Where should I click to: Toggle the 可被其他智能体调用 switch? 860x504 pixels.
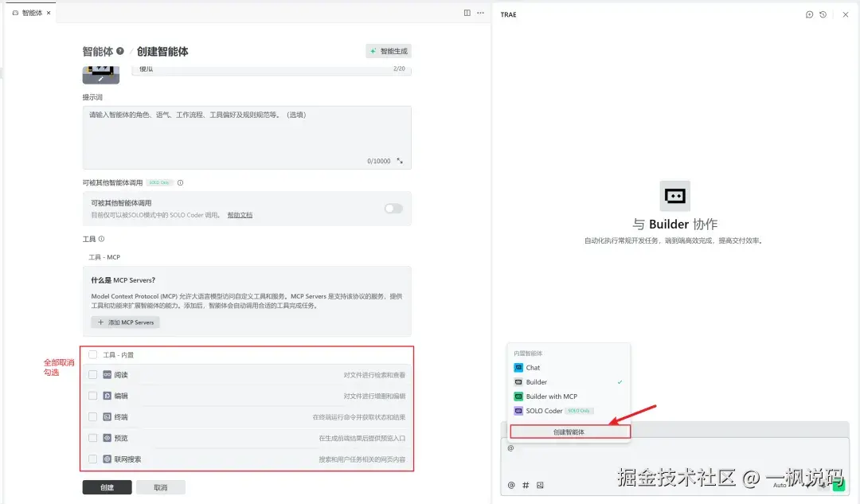pos(393,209)
